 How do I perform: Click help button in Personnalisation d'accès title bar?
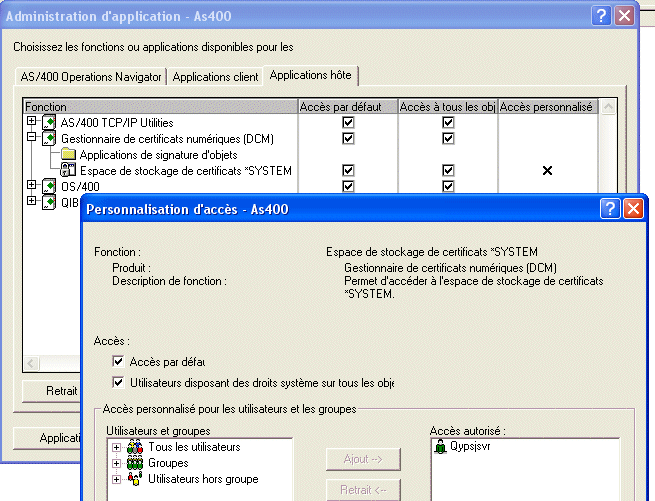point(610,208)
